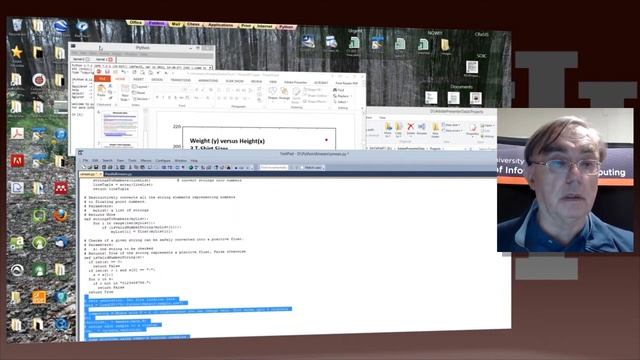Click the Move to icon in Explorer
This screenshot has height=360, width=640.
tap(388, 130)
